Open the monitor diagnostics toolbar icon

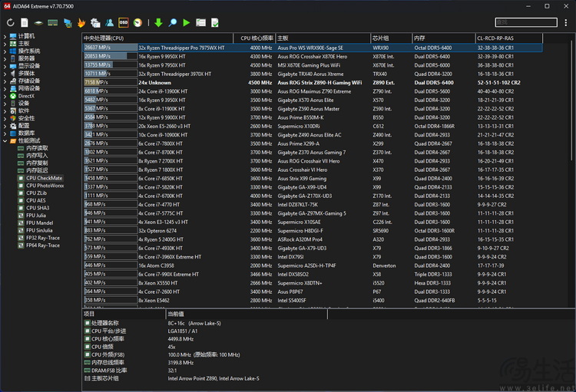coord(68,23)
